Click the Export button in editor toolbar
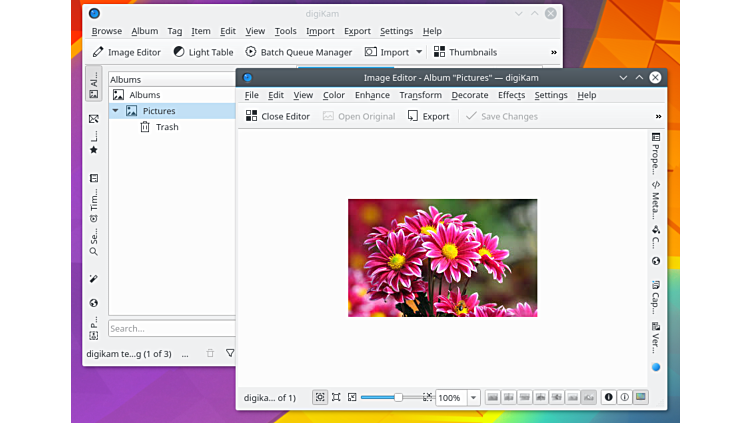The image size is (752, 423). tap(428, 116)
